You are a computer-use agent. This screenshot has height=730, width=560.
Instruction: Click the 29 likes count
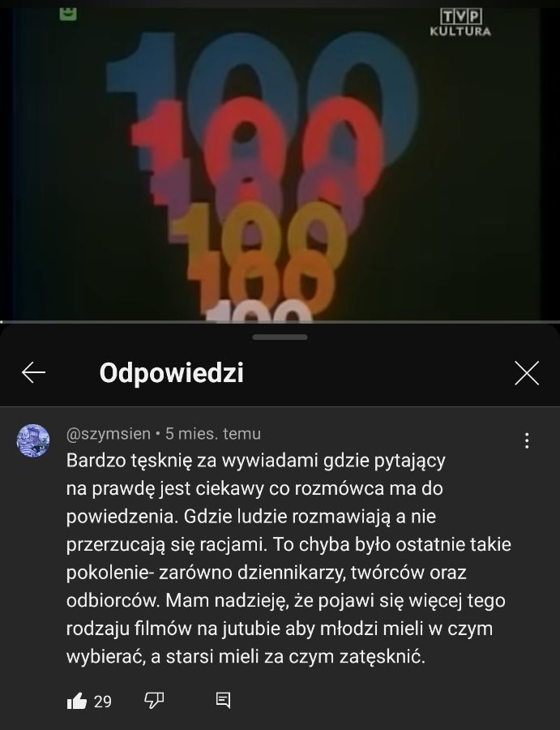[x=103, y=702]
